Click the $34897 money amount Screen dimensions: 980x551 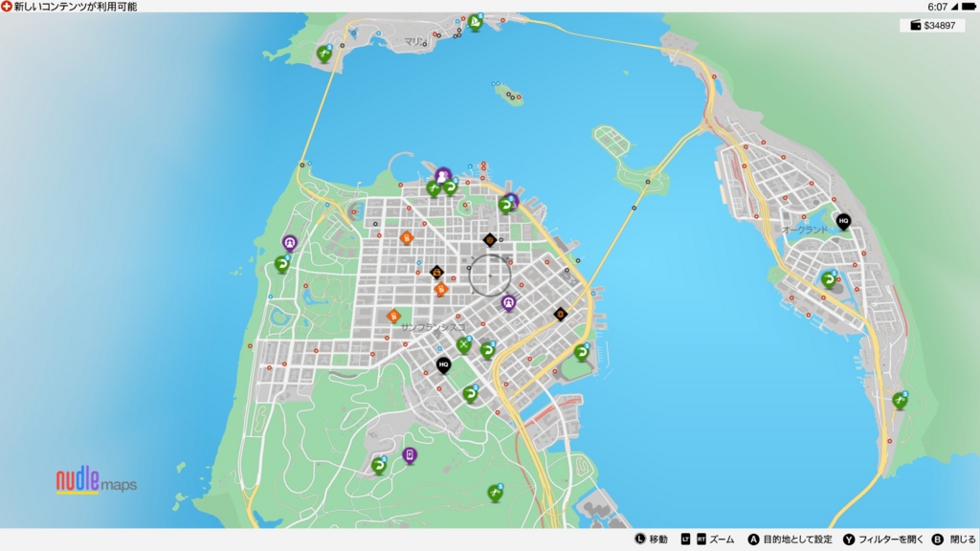(x=940, y=26)
